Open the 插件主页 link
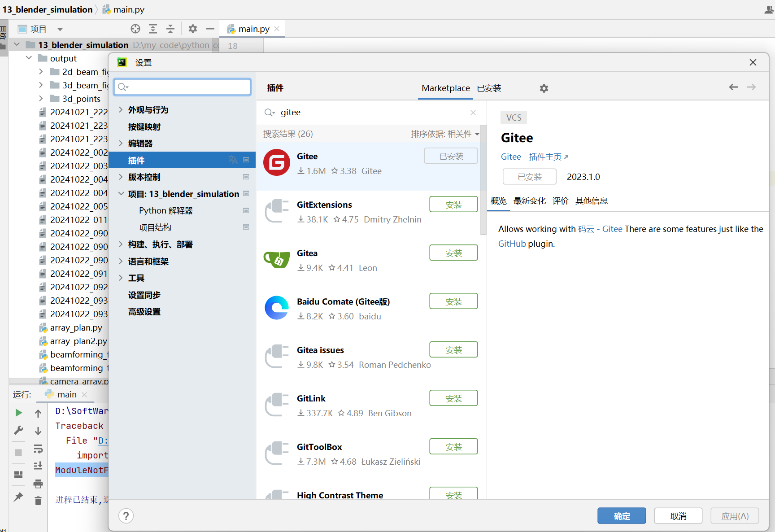This screenshot has height=532, width=775. pos(549,157)
